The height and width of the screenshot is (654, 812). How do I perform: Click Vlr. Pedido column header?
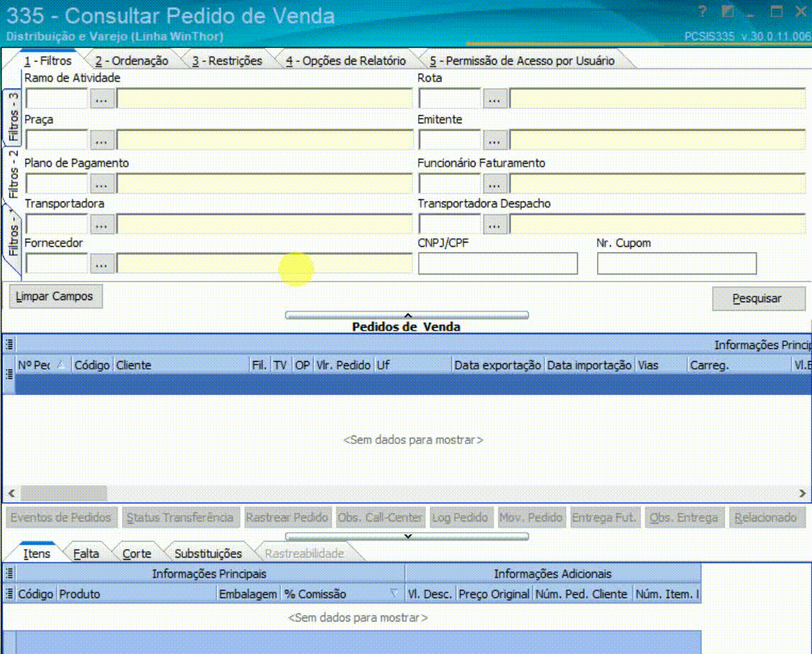tap(344, 365)
